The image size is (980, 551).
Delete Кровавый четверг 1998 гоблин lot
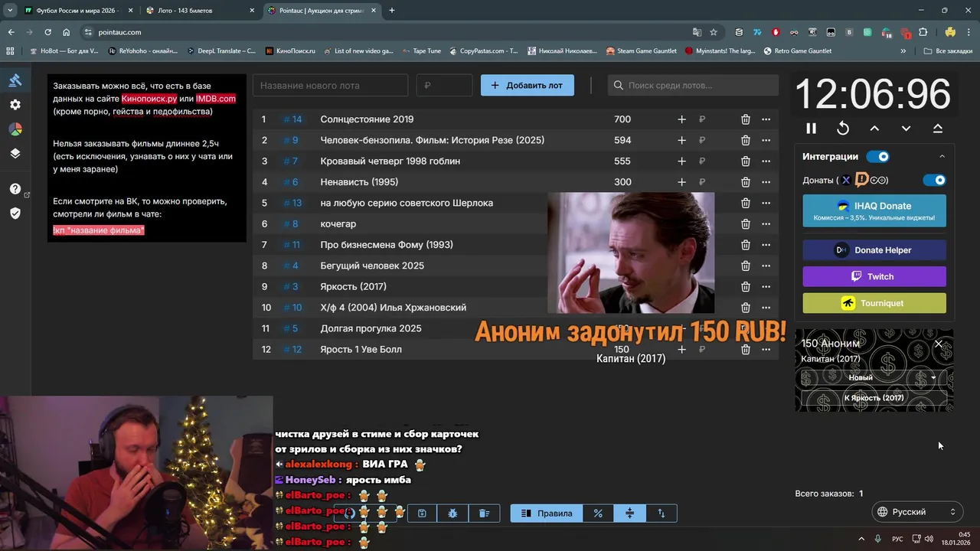point(745,161)
